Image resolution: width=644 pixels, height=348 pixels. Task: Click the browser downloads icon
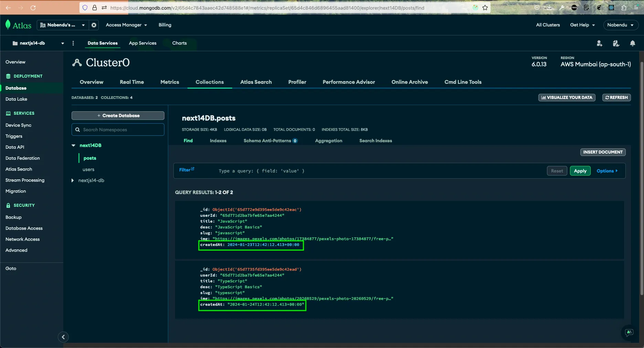(549, 8)
